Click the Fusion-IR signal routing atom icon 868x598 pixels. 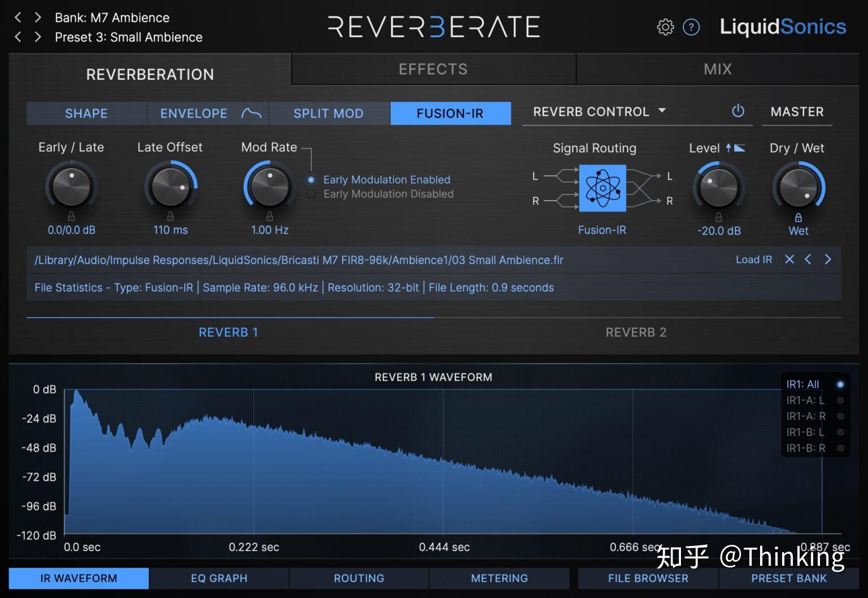pos(602,188)
